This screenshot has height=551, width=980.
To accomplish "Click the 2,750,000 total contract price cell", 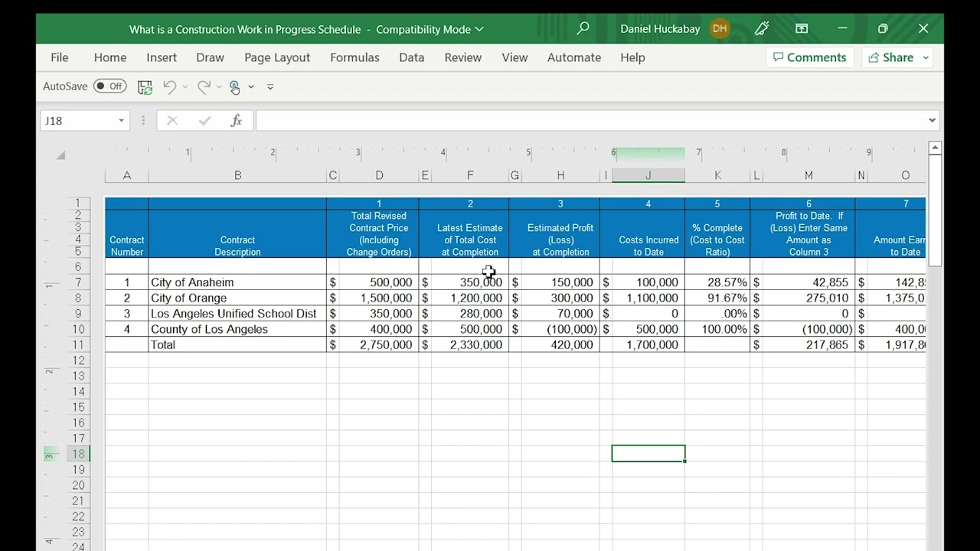I will [x=379, y=344].
